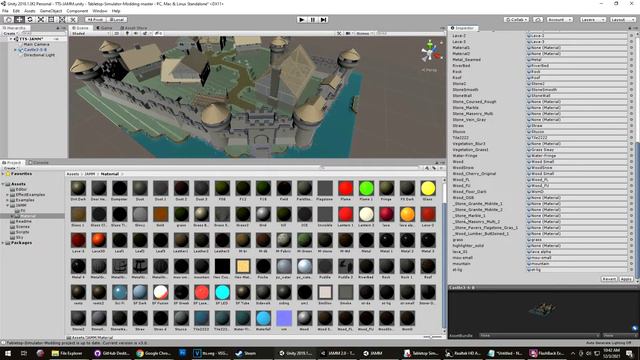Open the Layout dropdown

(622, 20)
